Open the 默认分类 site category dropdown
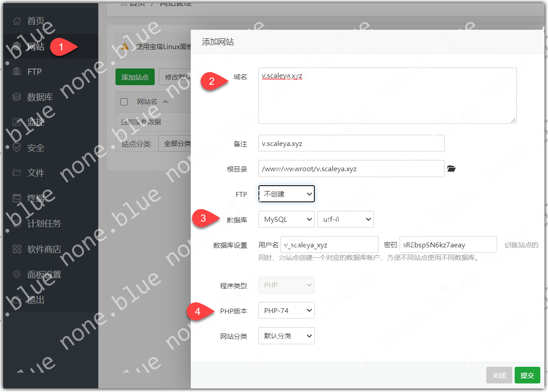548x392 pixels. 286,336
